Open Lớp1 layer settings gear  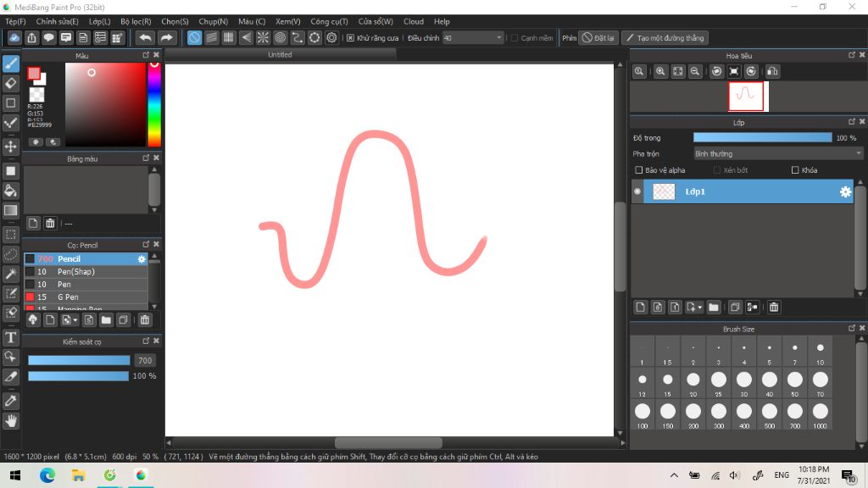click(x=845, y=191)
